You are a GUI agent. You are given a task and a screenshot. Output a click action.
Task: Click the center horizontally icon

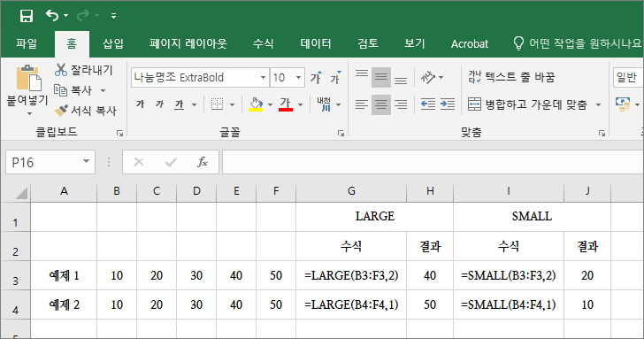(381, 104)
